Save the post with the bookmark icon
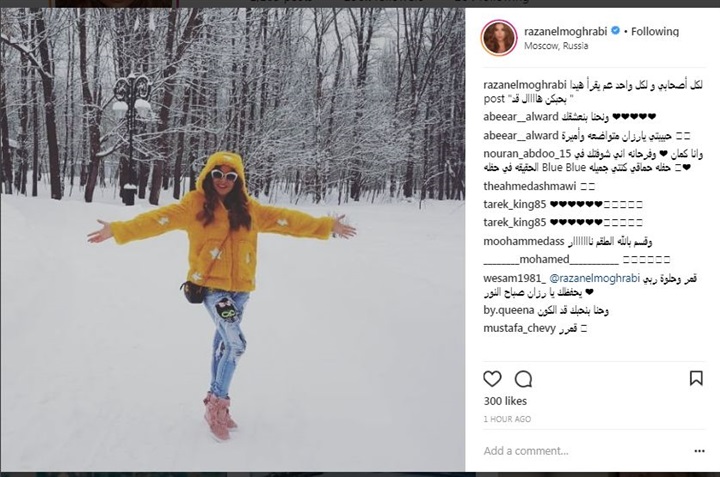Viewport: 720px width, 477px height. pos(696,378)
